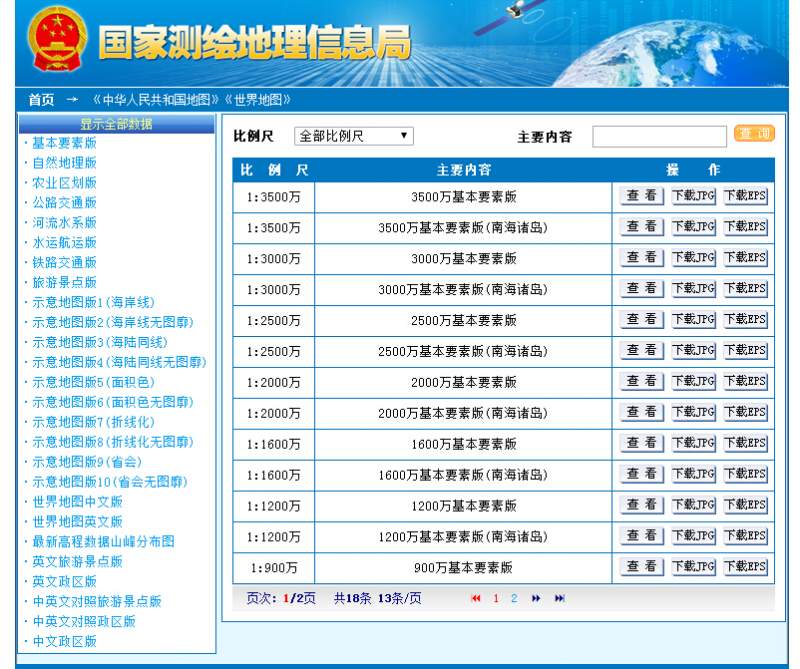This screenshot has height=669, width=800.
Task: Select 基本要素版 in sidebar
Action: [x=64, y=143]
